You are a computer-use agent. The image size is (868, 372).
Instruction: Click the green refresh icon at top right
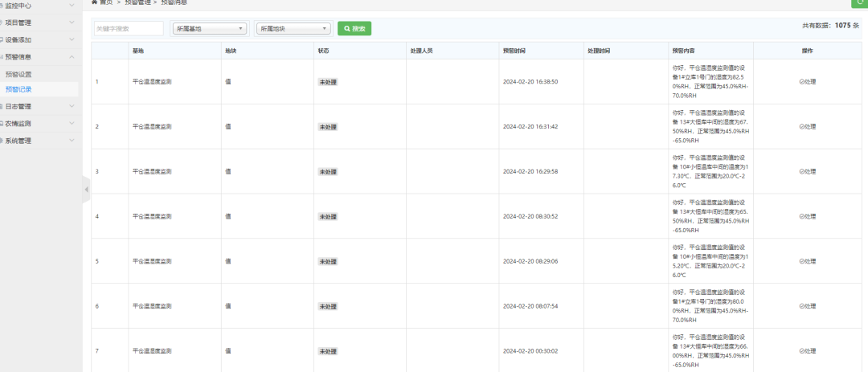tap(860, 2)
